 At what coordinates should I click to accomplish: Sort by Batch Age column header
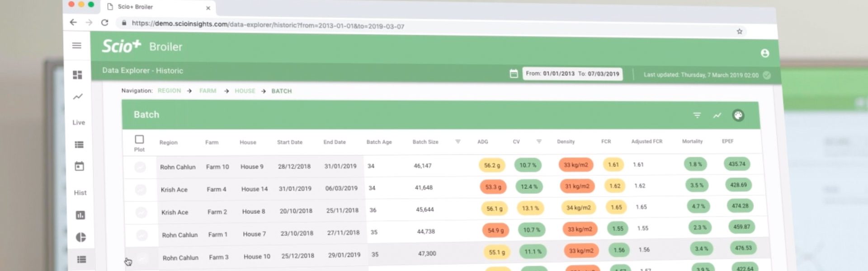(379, 142)
